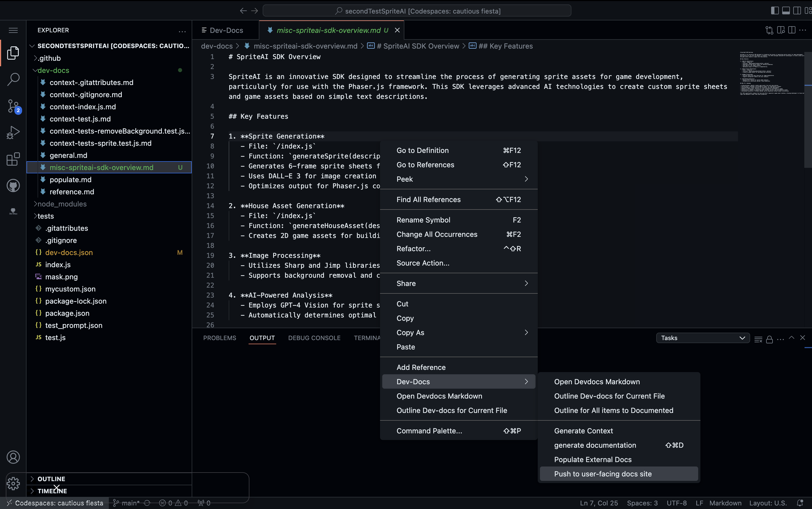Screen dimensions: 812x509
Task: Toggle output auto-scroll lock icon
Action: click(x=769, y=339)
